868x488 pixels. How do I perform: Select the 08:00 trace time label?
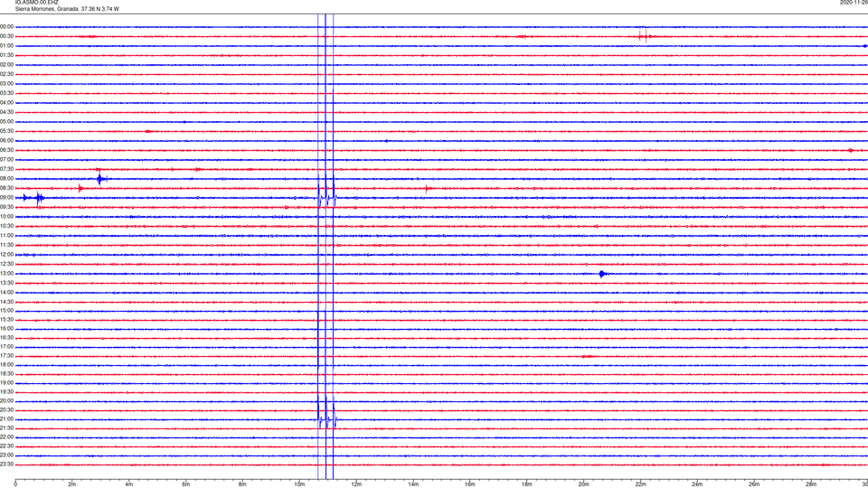(6, 179)
